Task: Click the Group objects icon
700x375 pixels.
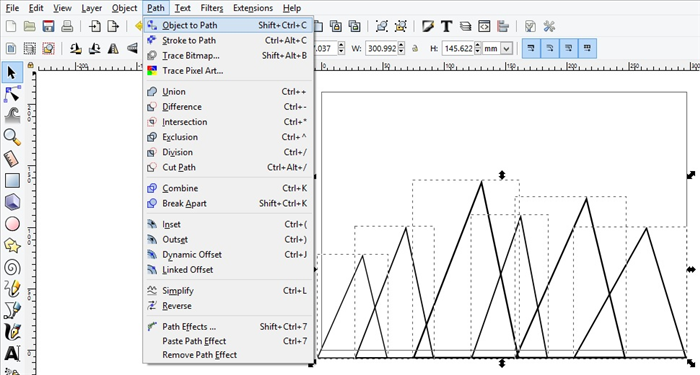Action: [x=382, y=26]
